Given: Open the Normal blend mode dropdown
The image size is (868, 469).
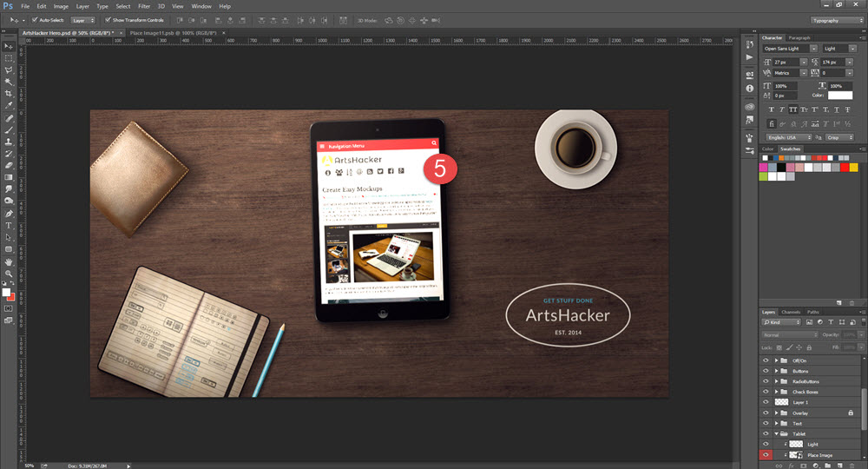Looking at the screenshot, I should [789, 335].
